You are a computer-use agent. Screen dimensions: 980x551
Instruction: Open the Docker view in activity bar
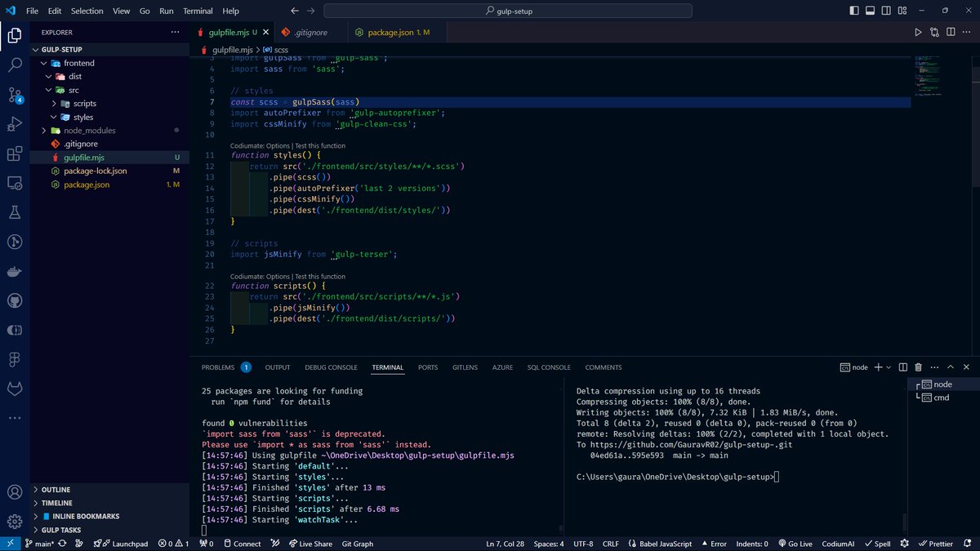click(x=15, y=271)
